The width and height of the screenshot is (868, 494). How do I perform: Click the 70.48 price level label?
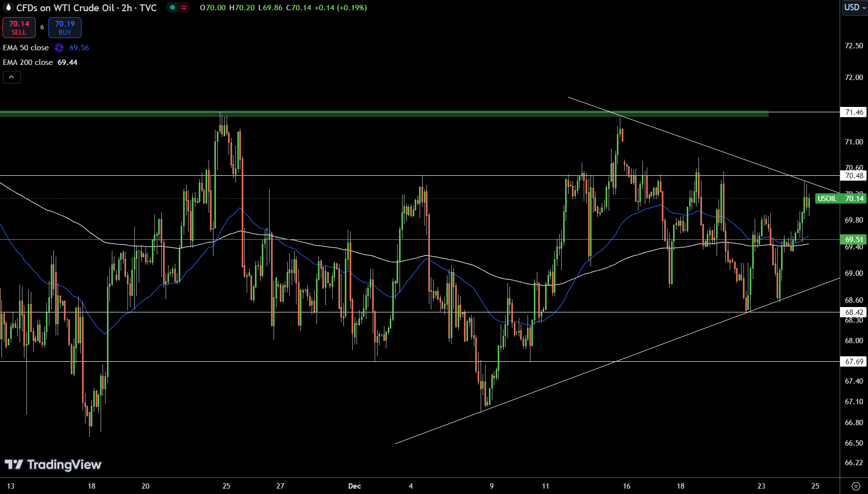(854, 176)
